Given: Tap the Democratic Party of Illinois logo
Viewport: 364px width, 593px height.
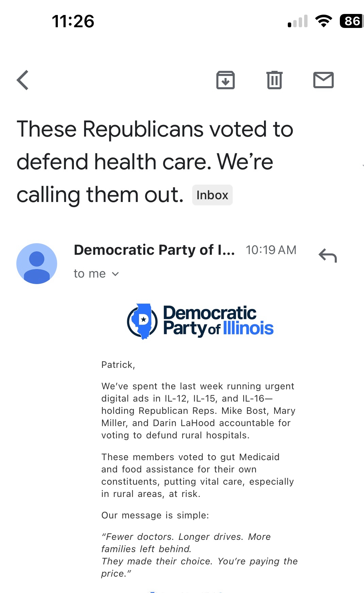Looking at the screenshot, I should (x=200, y=321).
